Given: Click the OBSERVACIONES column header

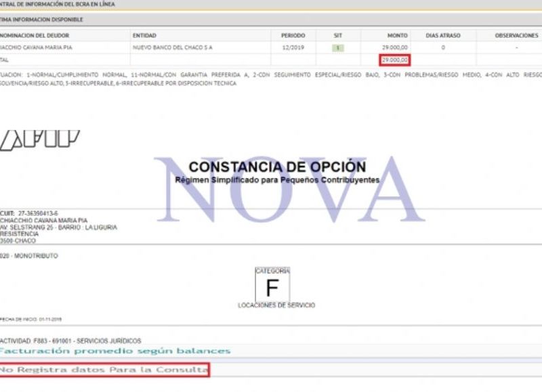Looking at the screenshot, I should 516,35.
